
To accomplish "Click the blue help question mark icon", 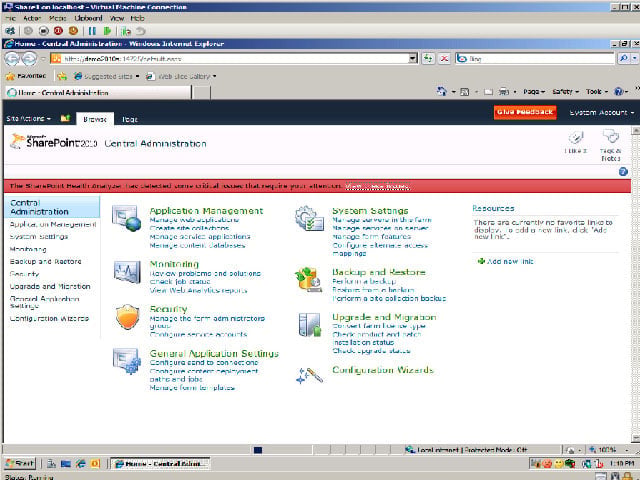I will click(623, 171).
